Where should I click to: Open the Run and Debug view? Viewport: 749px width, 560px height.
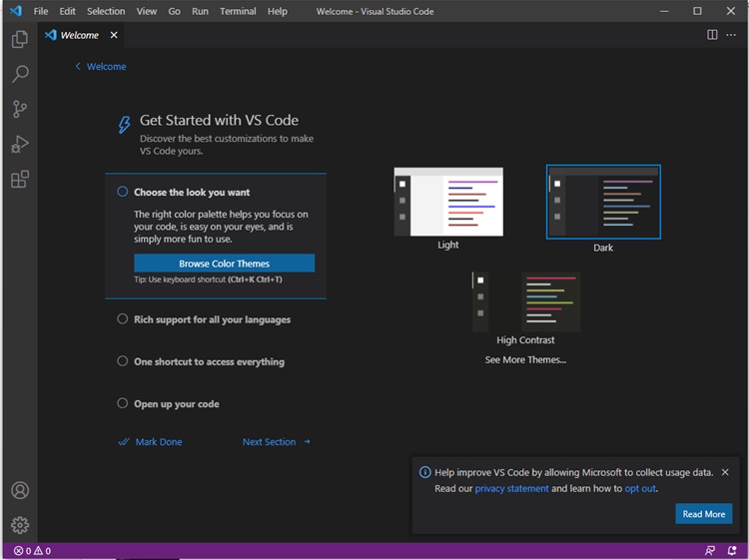[x=20, y=144]
